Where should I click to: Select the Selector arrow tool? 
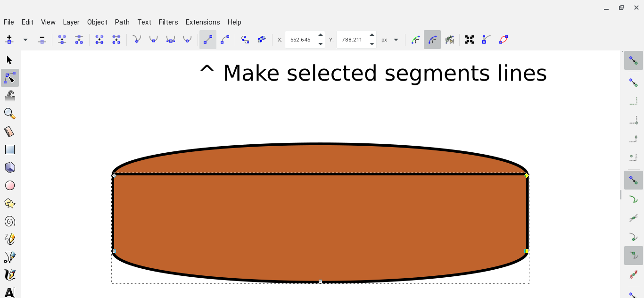(10, 60)
